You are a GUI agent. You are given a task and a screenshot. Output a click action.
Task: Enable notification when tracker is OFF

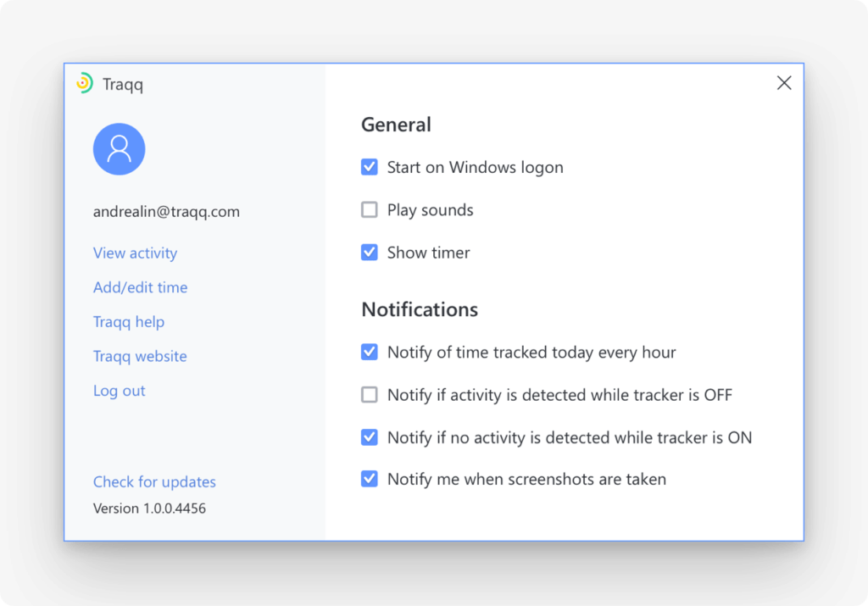(x=370, y=395)
